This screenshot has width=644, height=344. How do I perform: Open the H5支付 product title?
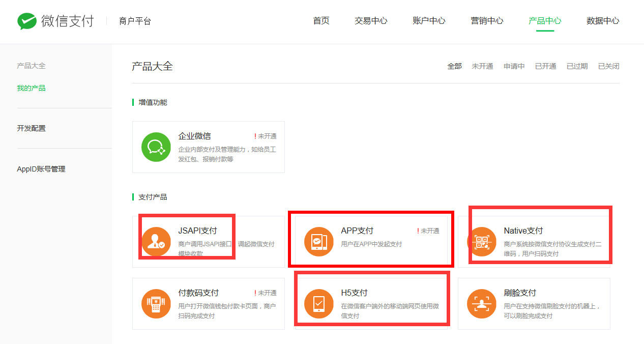pos(354,293)
